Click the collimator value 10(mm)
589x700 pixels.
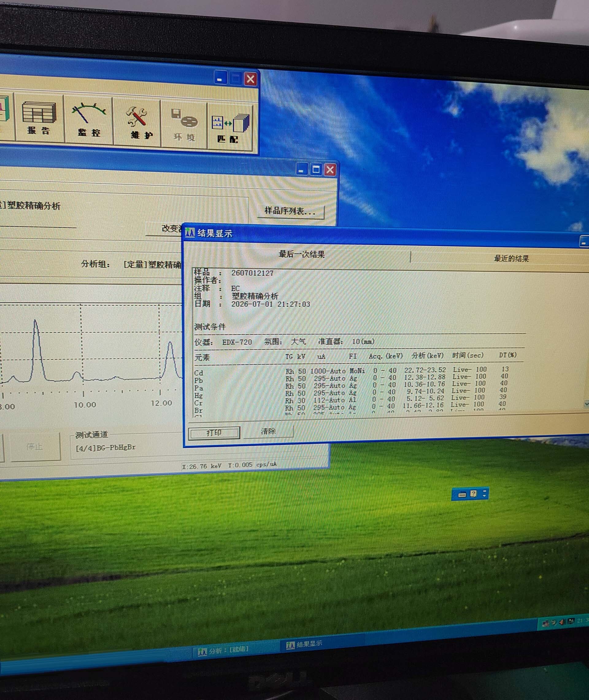(x=363, y=341)
